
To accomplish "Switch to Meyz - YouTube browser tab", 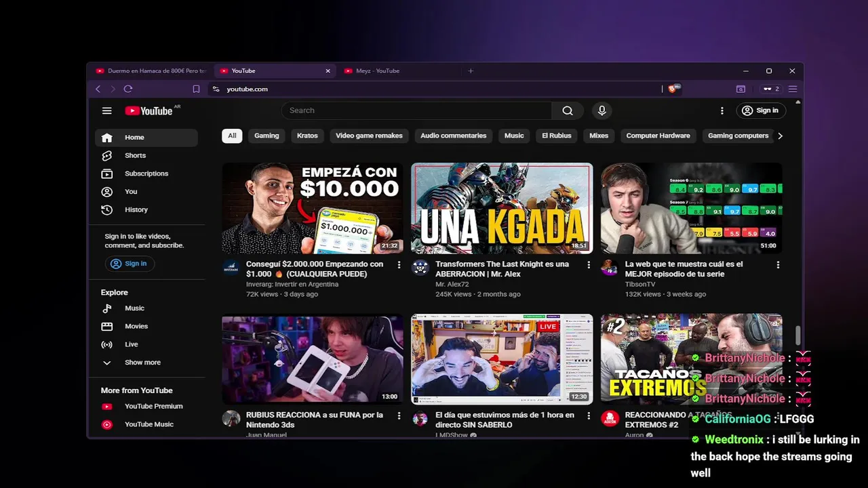I will click(x=400, y=70).
